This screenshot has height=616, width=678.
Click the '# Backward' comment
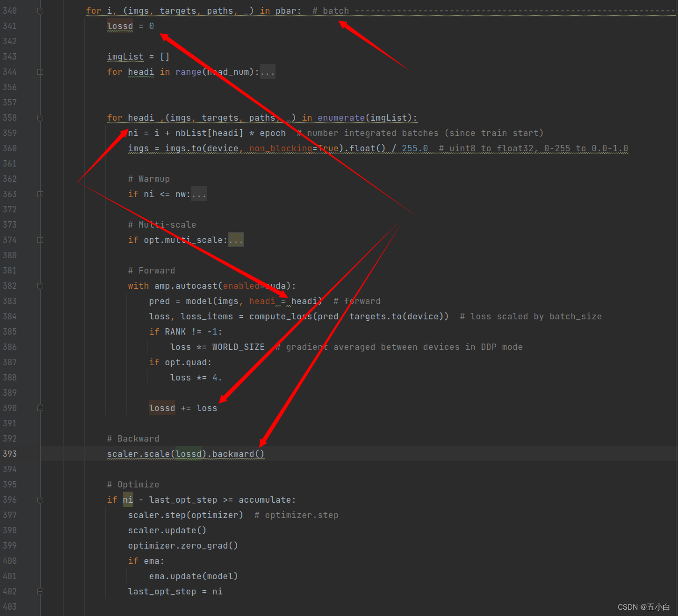coord(133,438)
